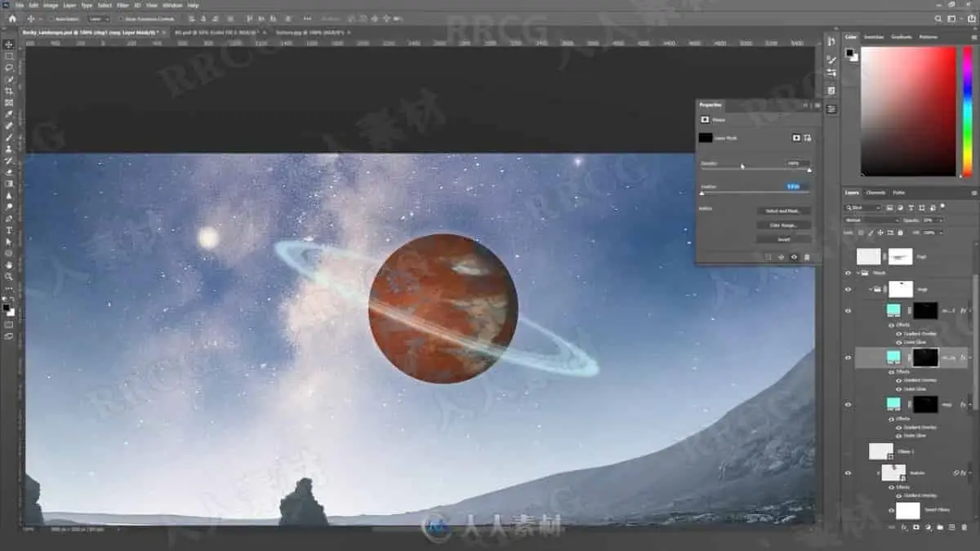Click Add Vector Mask icon in Properties
Screen dimensions: 980x551
click(807, 138)
